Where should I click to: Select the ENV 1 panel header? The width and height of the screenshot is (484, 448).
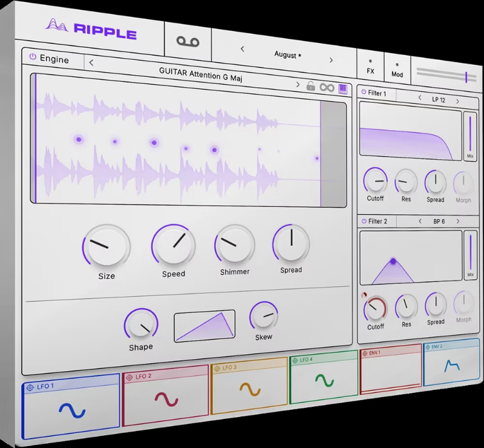click(390, 352)
